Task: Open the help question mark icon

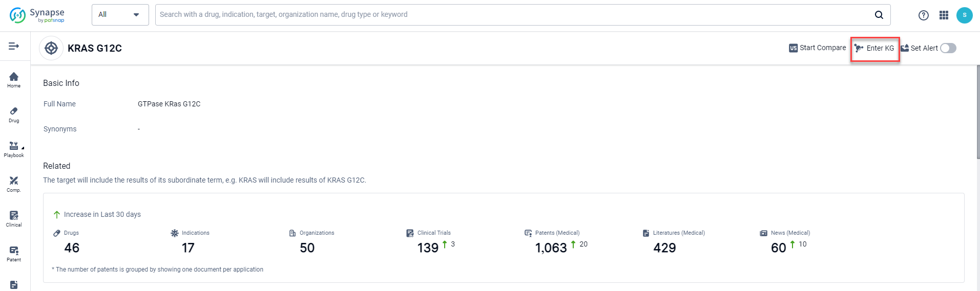Action: coord(923,15)
